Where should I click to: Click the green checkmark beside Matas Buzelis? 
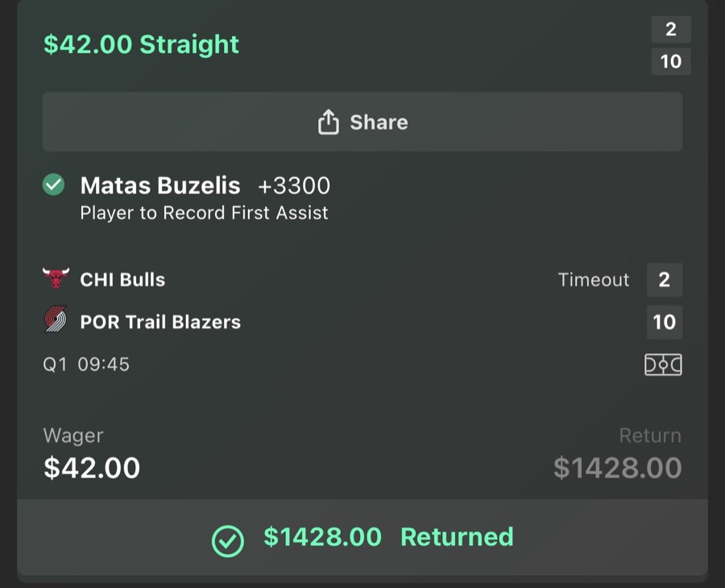(52, 185)
